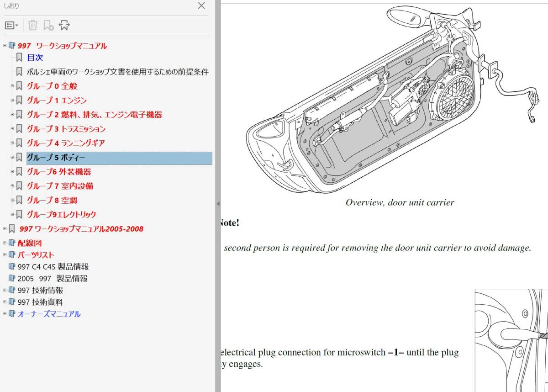Click bookmark icon beside 目次
This screenshot has width=548, height=392.
click(19, 58)
